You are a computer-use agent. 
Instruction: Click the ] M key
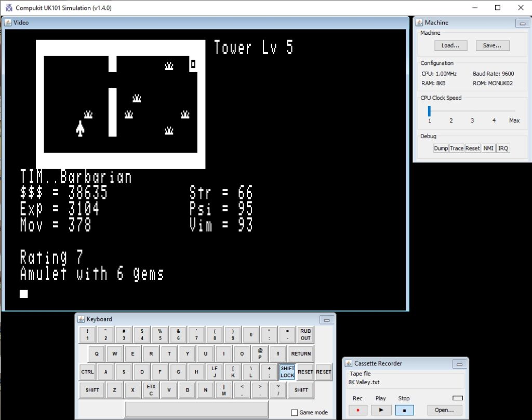223,390
